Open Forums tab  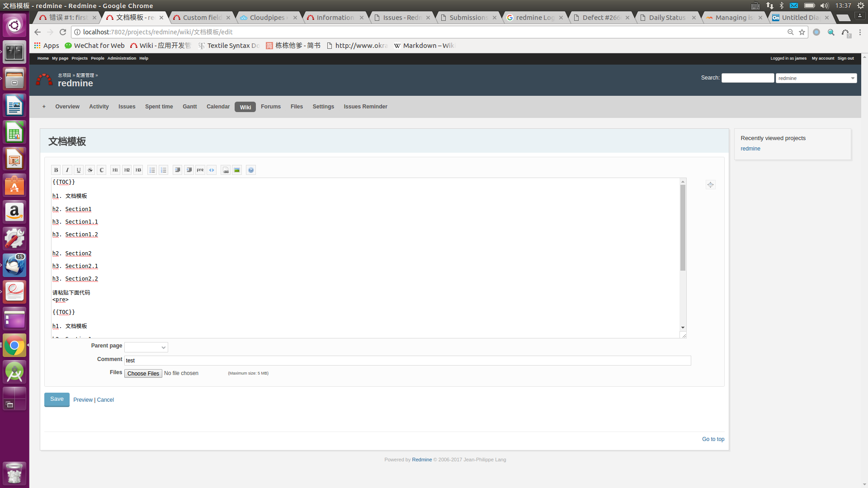[271, 107]
